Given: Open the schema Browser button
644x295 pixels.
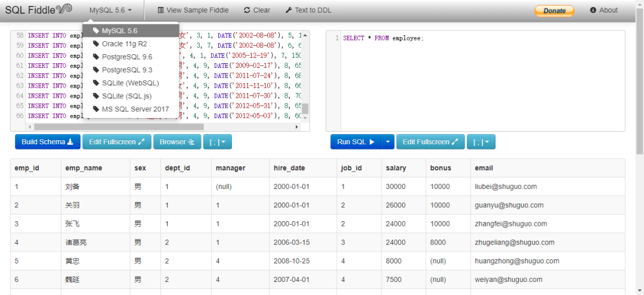Looking at the screenshot, I should click(177, 142).
